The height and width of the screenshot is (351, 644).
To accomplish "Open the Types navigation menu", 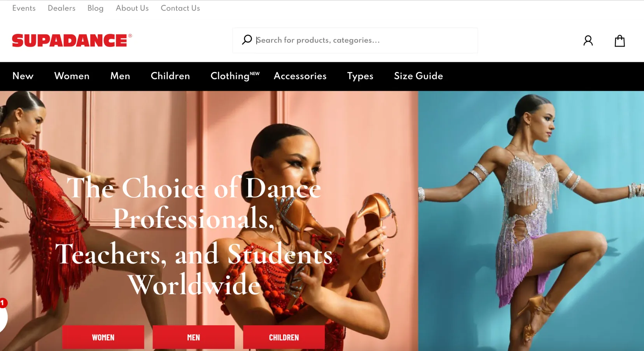I will point(360,76).
